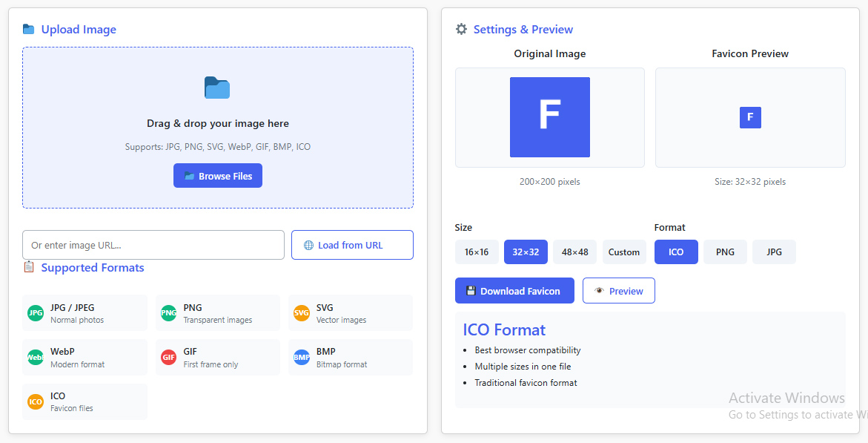Viewport: 868px width, 443px height.
Task: Click the gear icon beside Settings & Preview
Action: 461,30
